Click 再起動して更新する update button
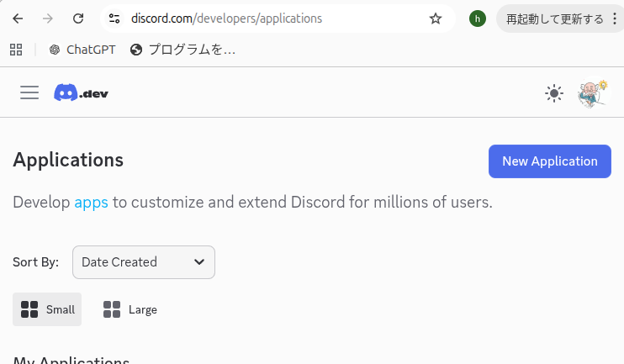This screenshot has height=364, width=624. click(x=553, y=18)
